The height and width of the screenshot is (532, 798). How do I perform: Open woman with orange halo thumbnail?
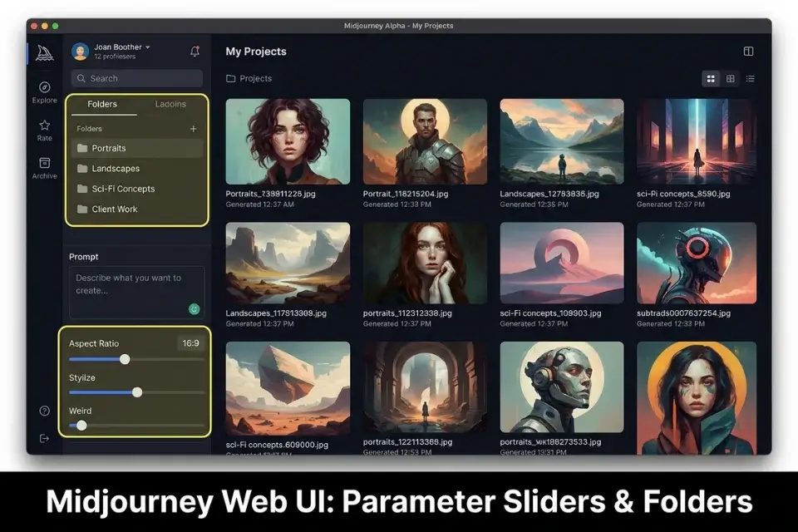tap(697, 398)
